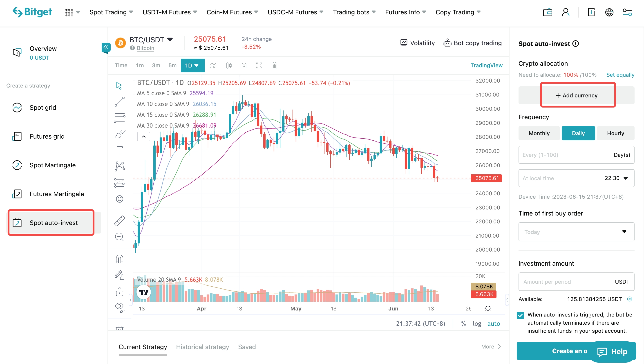Screen dimensions: 644x364
Task: Switch price scale to log mode
Action: coord(477,324)
